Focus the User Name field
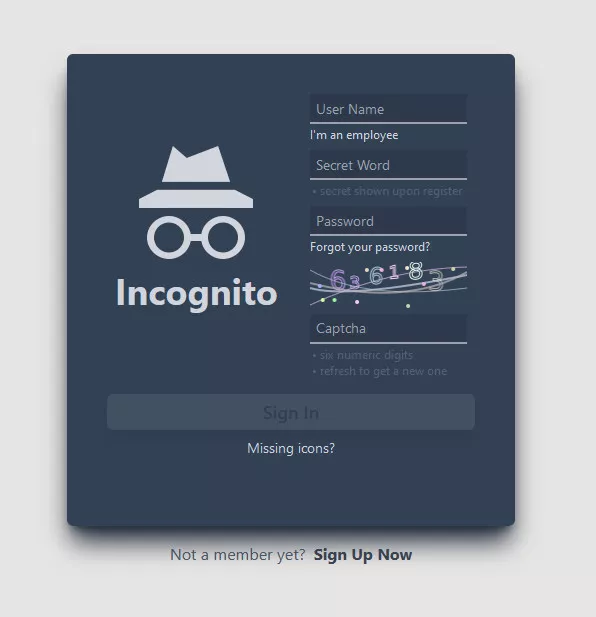The width and height of the screenshot is (596, 617). (388, 109)
